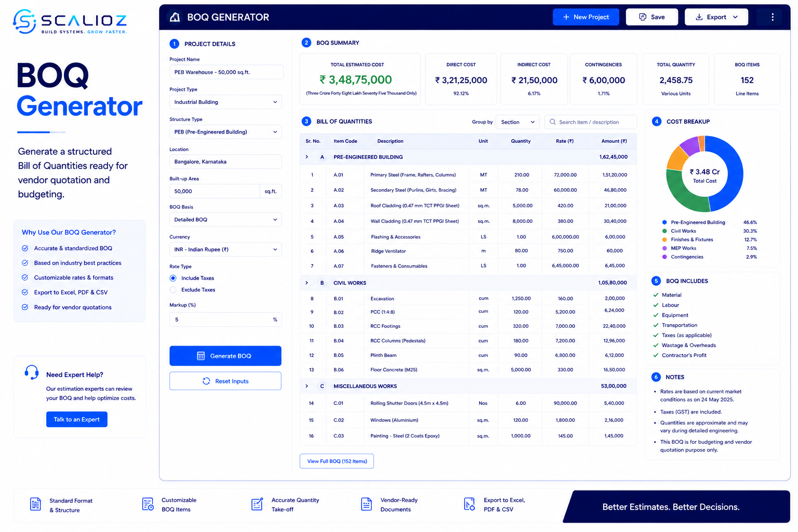Open the Currency dropdown

click(x=225, y=249)
